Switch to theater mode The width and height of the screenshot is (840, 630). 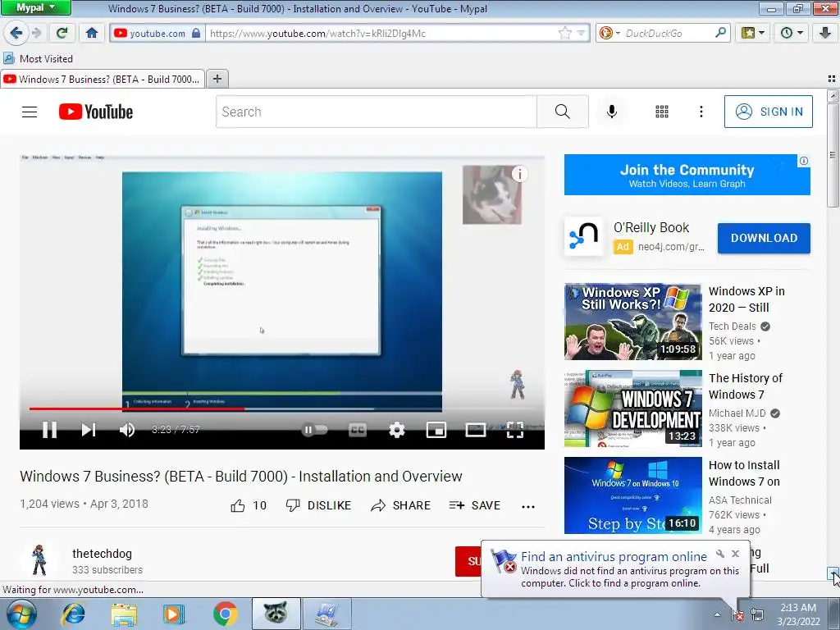pyautogui.click(x=476, y=430)
